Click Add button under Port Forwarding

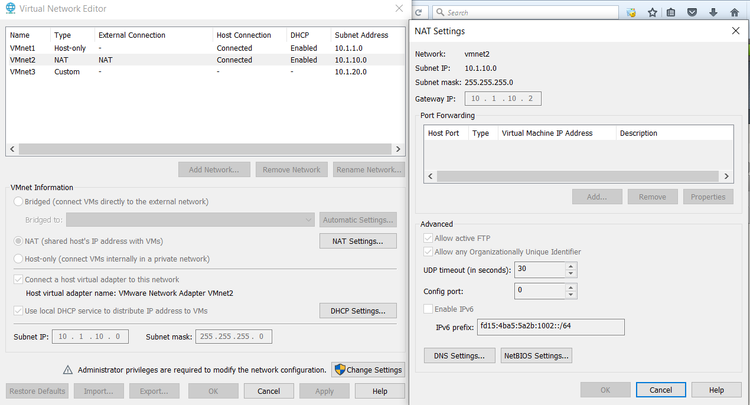[x=597, y=197]
